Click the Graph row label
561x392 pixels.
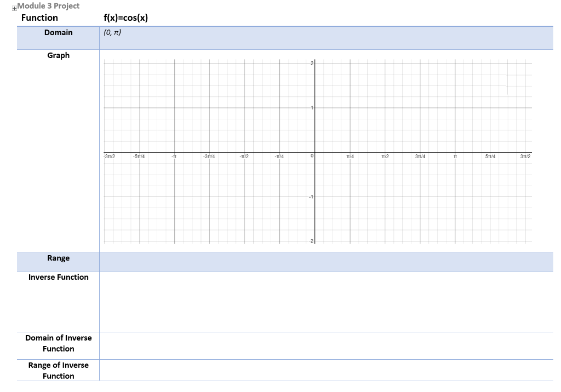[x=58, y=55]
